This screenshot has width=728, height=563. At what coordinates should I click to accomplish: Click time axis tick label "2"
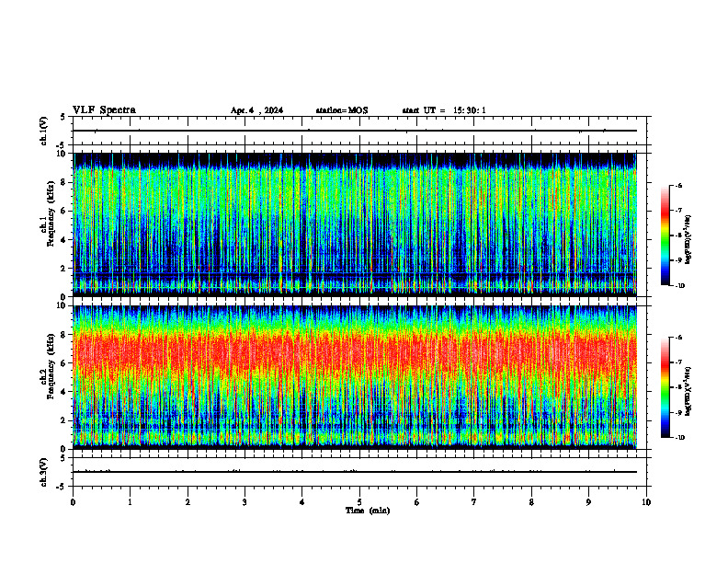[188, 502]
